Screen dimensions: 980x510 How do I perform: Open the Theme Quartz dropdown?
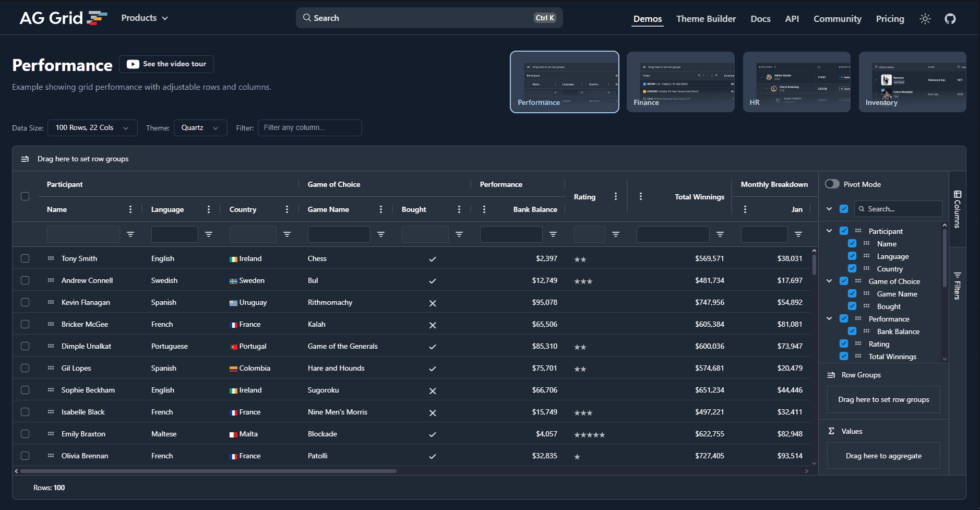point(200,128)
